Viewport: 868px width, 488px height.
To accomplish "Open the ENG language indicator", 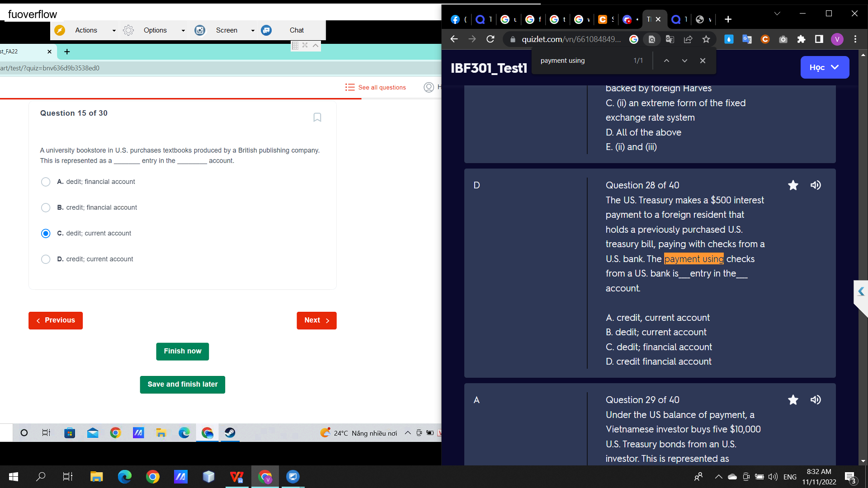I will (790, 477).
